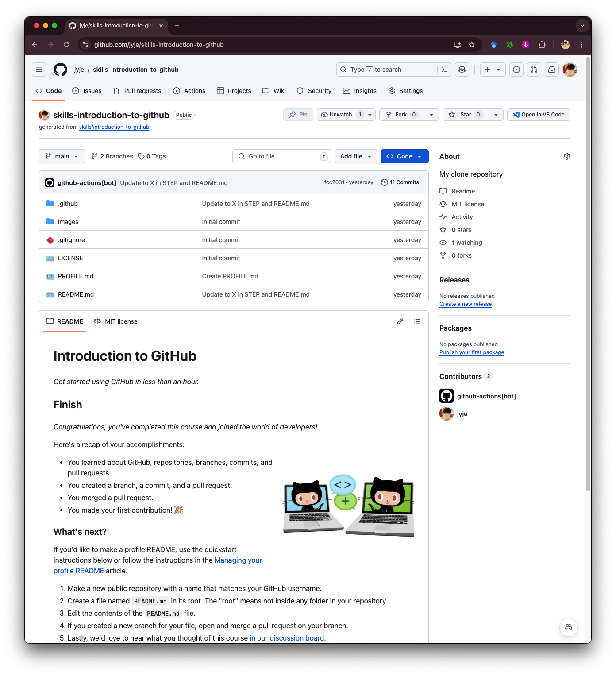Open the PROFILE.md file

76,276
